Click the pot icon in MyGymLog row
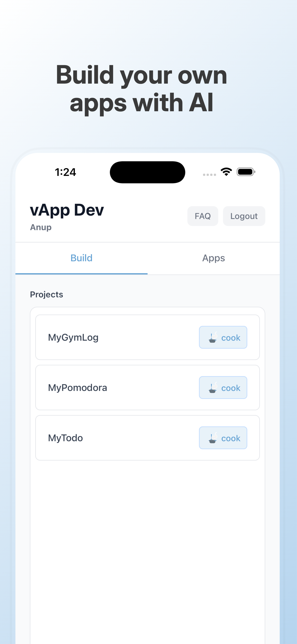 click(213, 337)
